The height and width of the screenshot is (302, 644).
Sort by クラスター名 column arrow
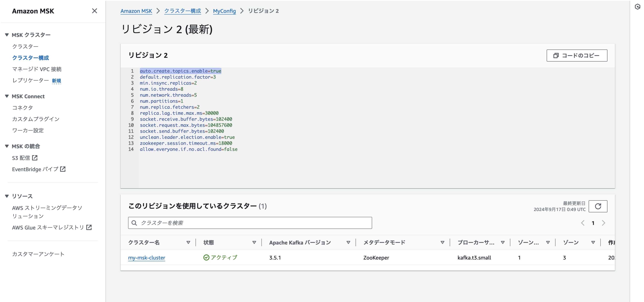coord(188,242)
